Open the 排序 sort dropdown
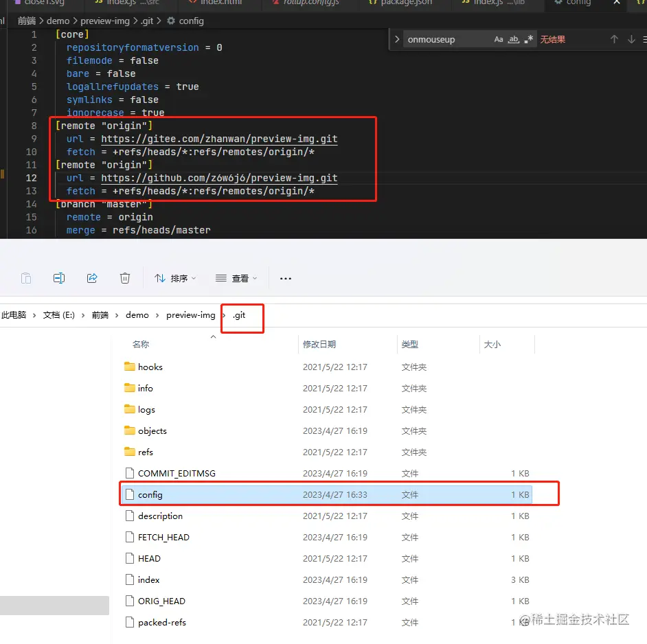The height and width of the screenshot is (644, 647). (175, 279)
